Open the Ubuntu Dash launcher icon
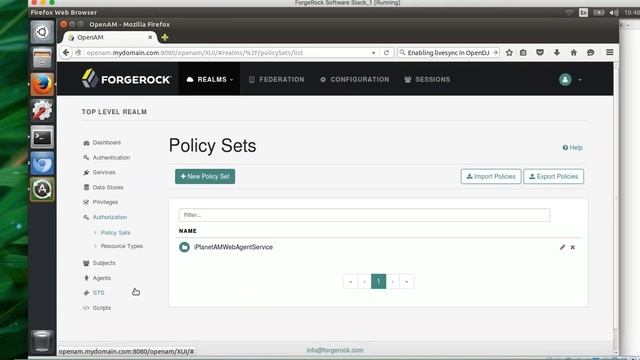Screen dimensions: 640x360 click(42, 32)
